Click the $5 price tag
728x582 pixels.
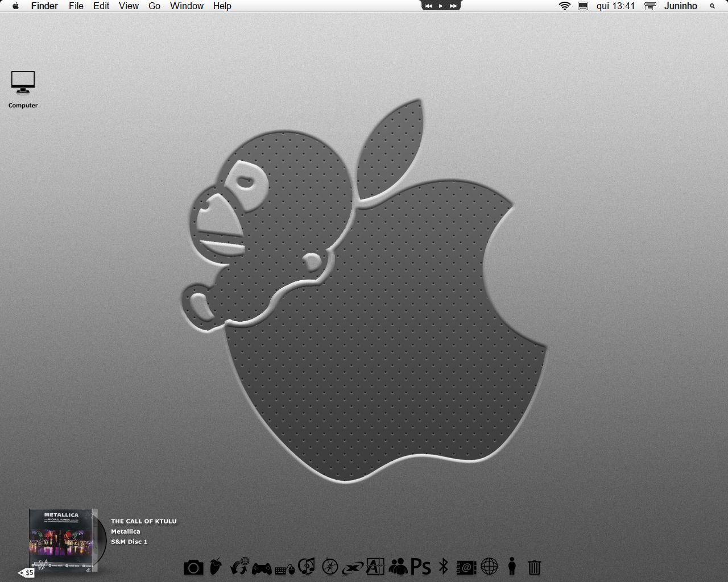27,573
